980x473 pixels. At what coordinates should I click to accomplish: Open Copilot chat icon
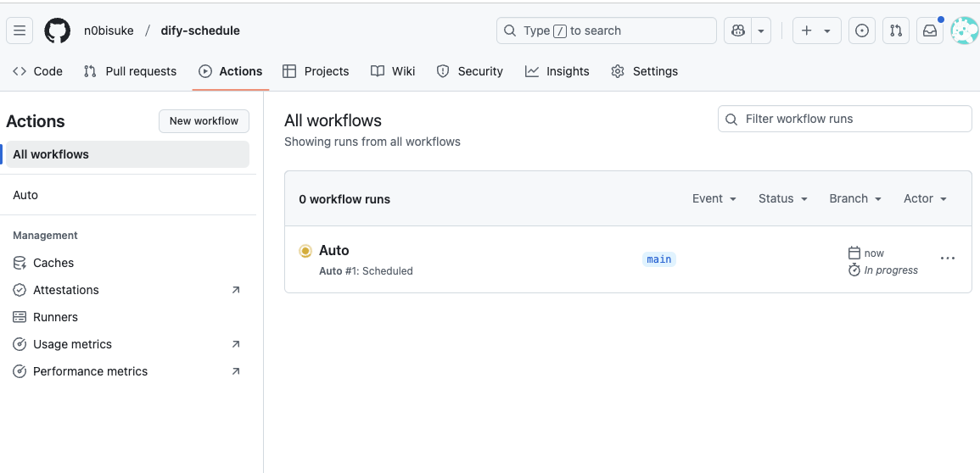click(x=738, y=31)
